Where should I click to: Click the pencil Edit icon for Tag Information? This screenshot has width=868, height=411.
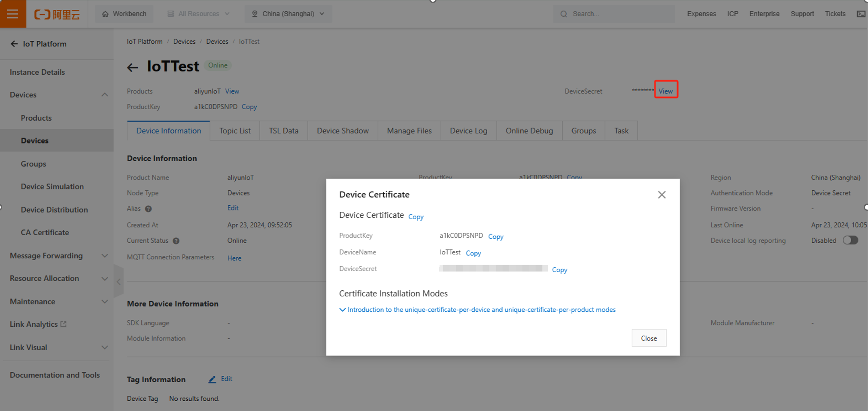pos(212,379)
